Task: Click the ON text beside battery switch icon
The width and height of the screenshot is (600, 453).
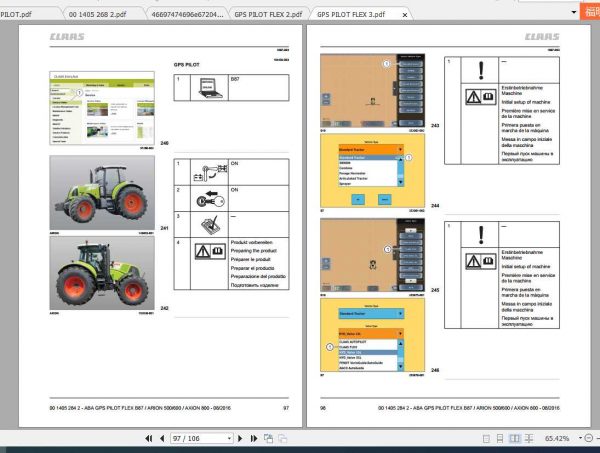Action: 235,163
